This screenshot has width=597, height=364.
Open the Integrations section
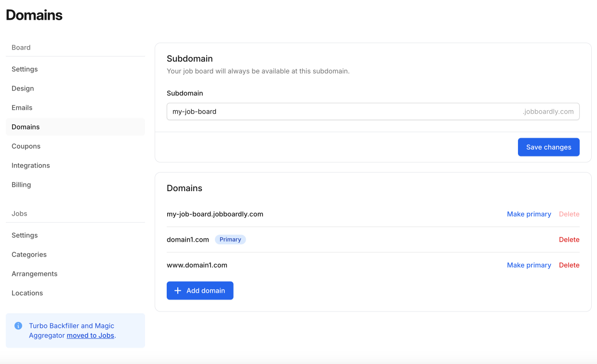point(30,165)
